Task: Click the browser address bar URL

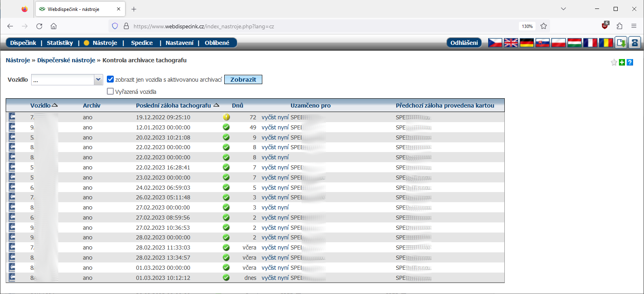Action: pos(204,26)
